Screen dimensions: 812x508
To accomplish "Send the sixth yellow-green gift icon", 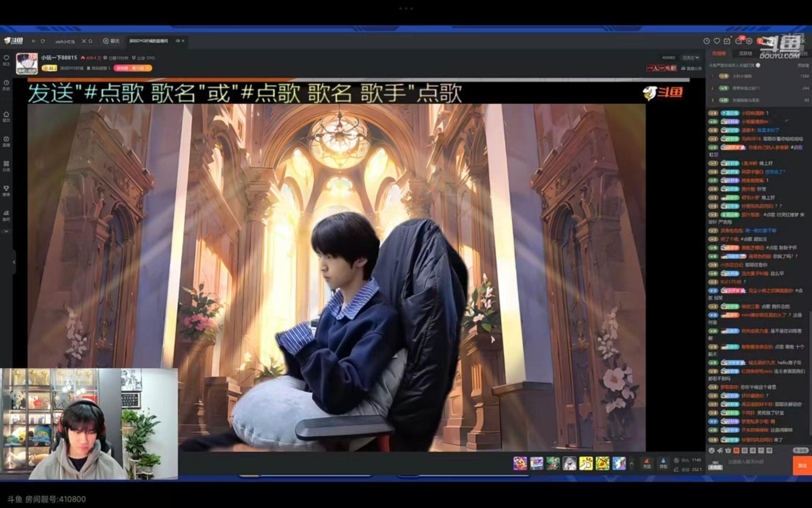I will pos(602,464).
